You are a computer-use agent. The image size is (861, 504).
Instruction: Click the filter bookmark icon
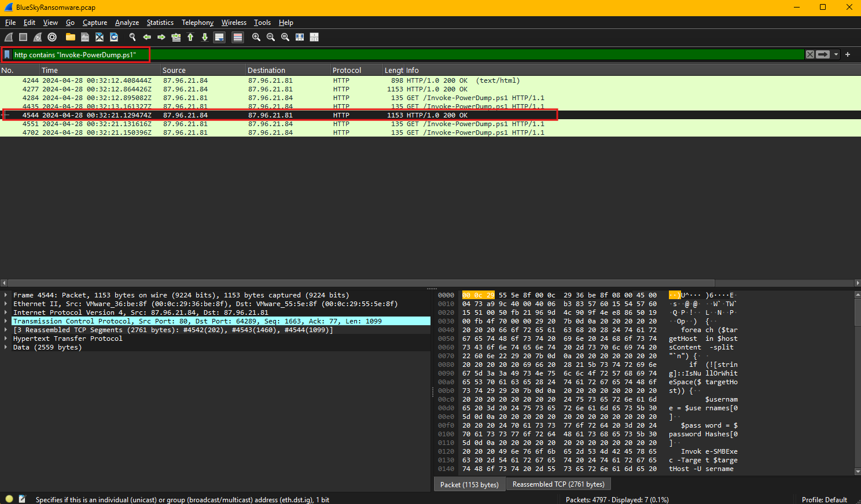pyautogui.click(x=7, y=54)
